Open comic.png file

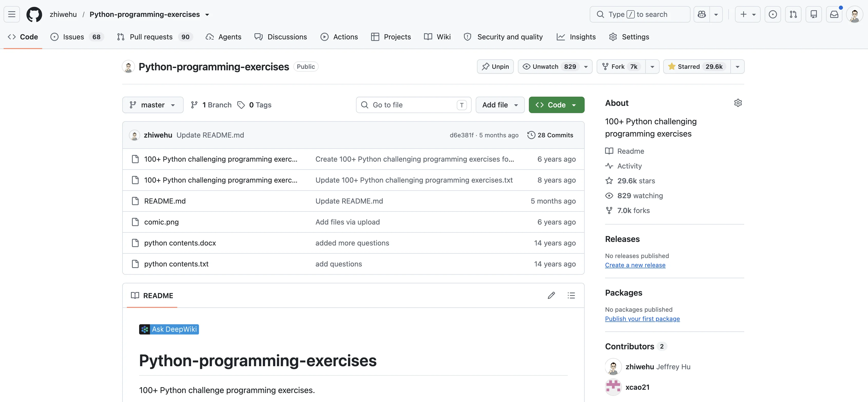pyautogui.click(x=161, y=222)
